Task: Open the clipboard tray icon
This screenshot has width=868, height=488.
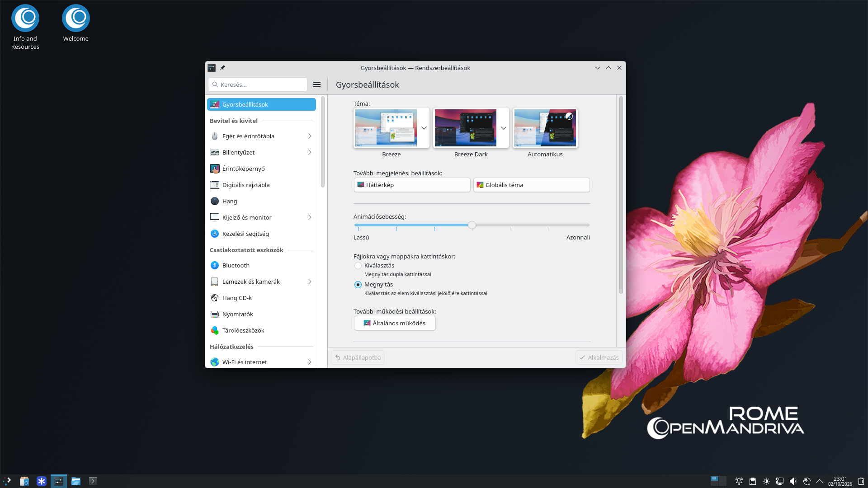Action: pos(753,481)
